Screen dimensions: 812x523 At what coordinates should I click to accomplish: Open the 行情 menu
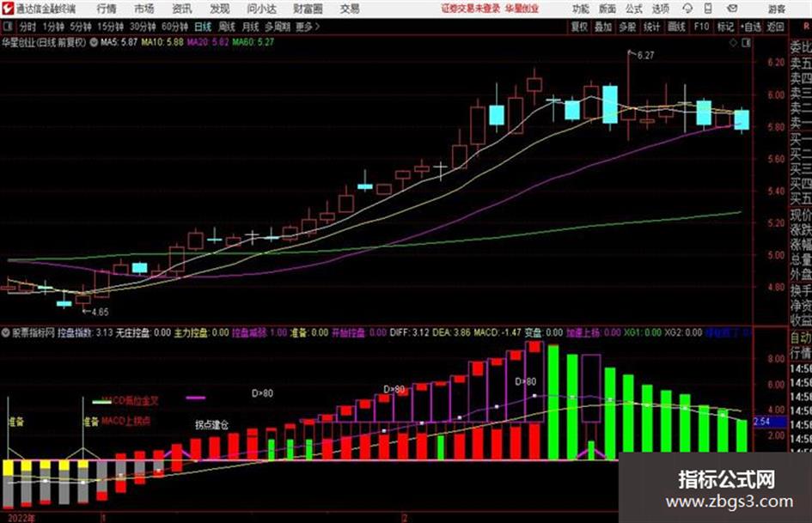click(x=107, y=9)
